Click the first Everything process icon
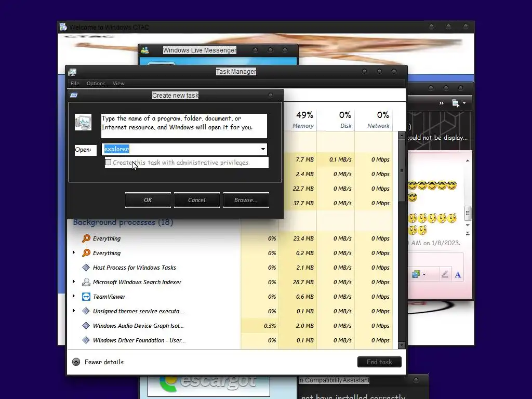 coord(86,238)
